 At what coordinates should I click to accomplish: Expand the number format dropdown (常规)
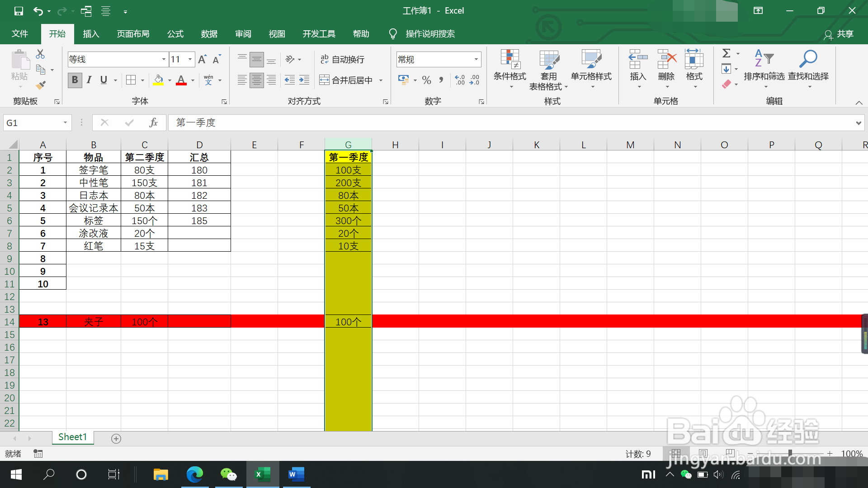coord(476,59)
